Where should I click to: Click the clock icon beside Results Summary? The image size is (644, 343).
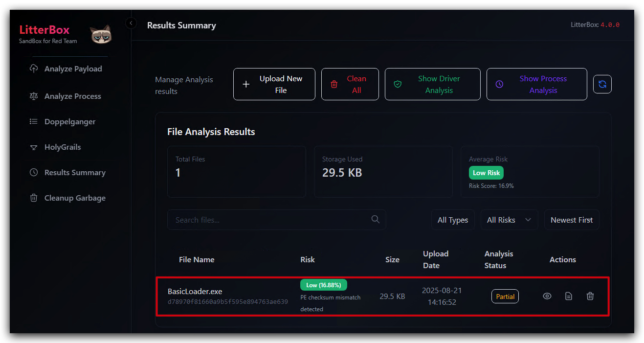click(34, 172)
